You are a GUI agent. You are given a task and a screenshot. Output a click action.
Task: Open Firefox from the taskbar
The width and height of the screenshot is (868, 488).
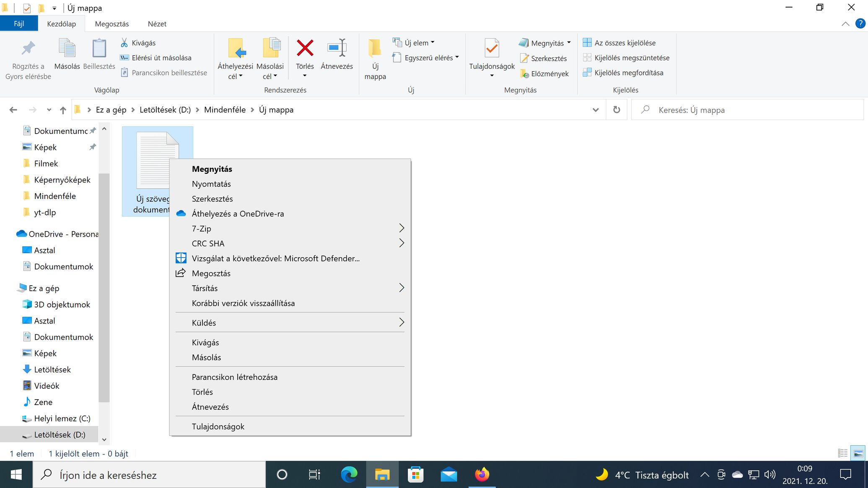coord(482,475)
